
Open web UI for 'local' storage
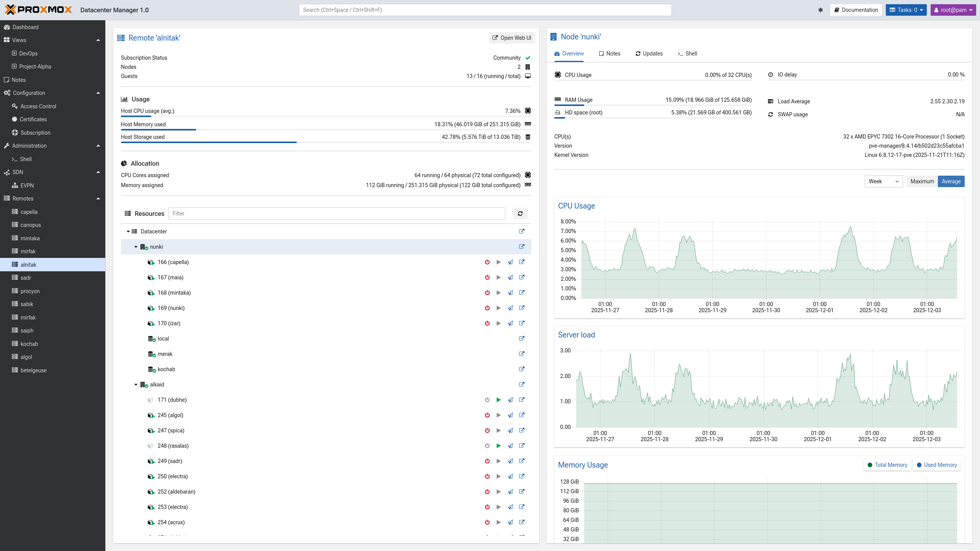[x=521, y=339]
